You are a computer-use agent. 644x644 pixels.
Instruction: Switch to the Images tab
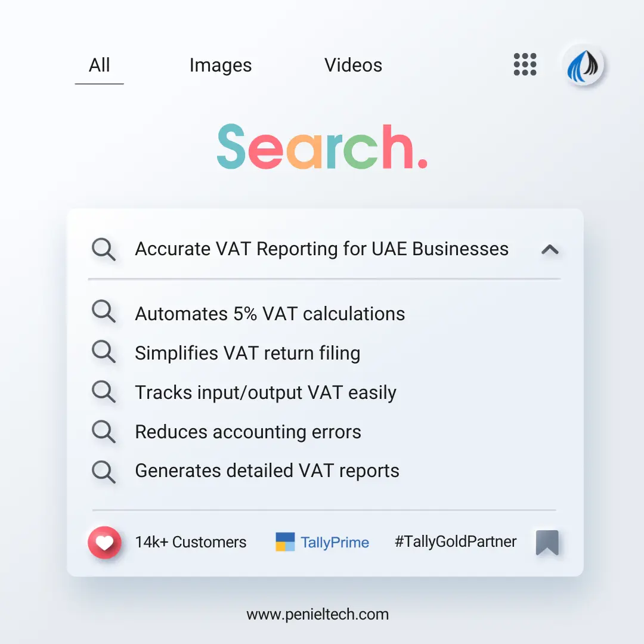pos(221,65)
